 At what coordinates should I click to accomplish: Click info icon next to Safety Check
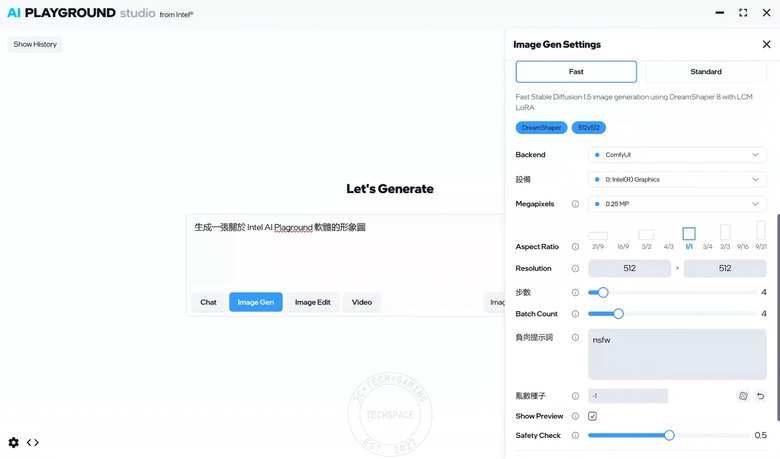tap(575, 436)
